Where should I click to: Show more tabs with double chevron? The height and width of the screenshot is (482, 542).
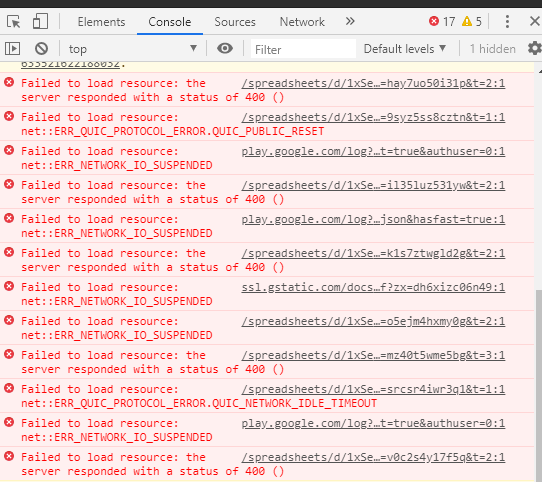[x=350, y=21]
